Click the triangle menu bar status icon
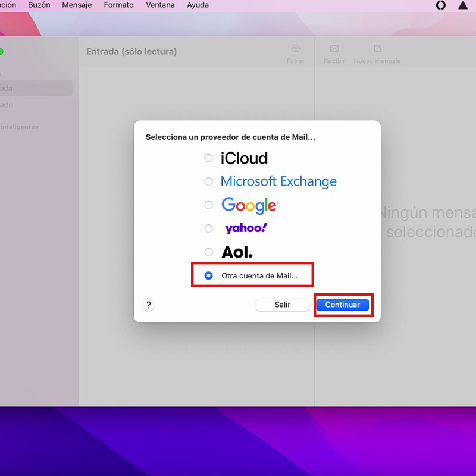476x476 pixels. click(463, 5)
